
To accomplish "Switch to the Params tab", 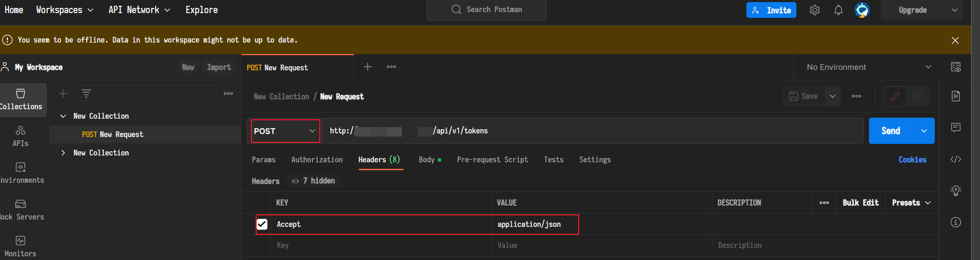I will point(264,160).
